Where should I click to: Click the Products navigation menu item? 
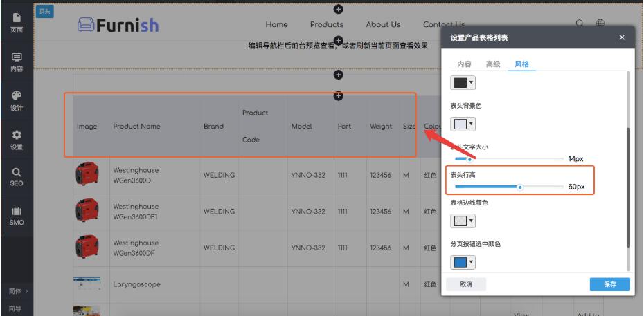327,25
